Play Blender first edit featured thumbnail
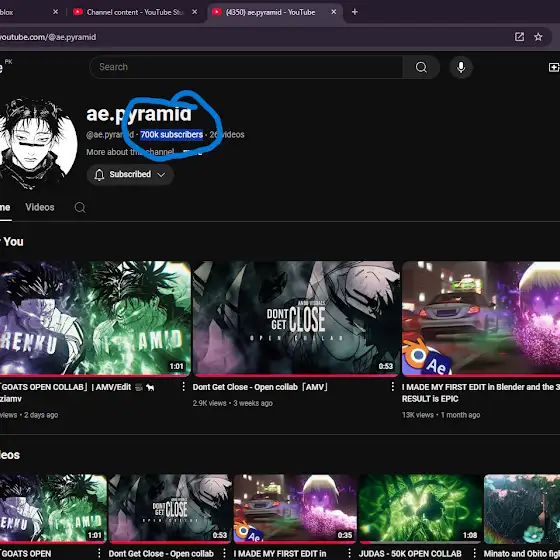Screen dimensions: 560x560 [481, 318]
